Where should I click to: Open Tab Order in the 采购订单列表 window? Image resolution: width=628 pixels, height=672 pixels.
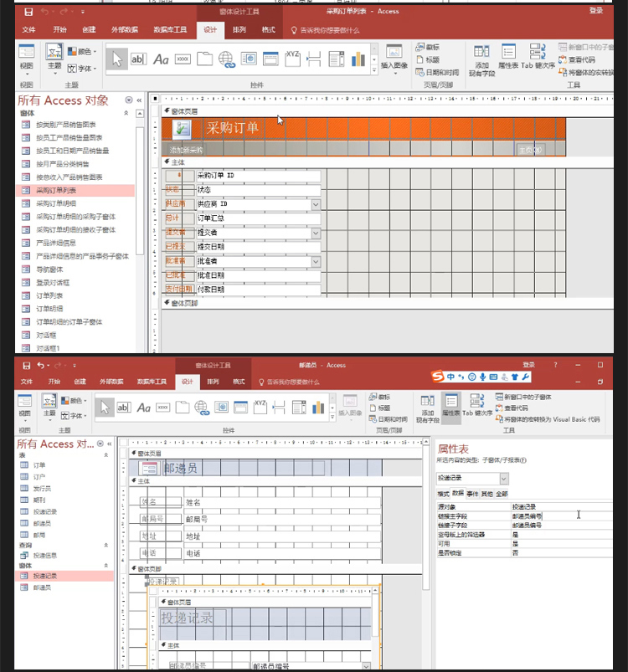pyautogui.click(x=538, y=56)
